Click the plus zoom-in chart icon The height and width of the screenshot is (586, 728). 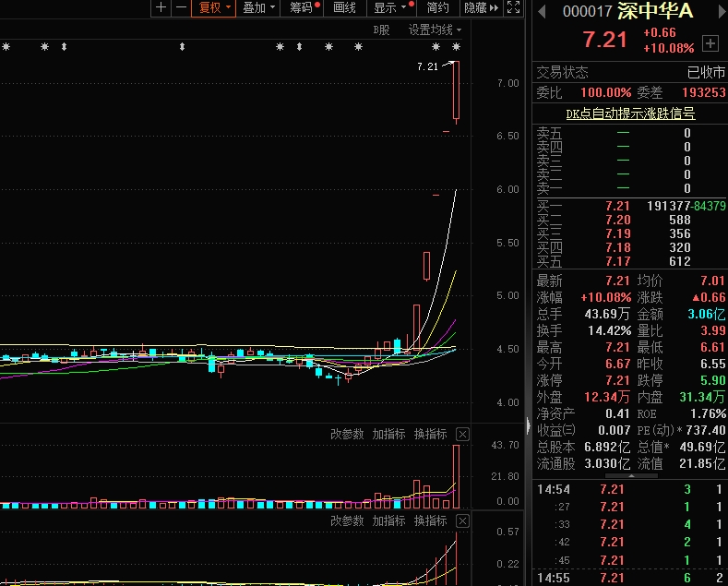click(161, 7)
